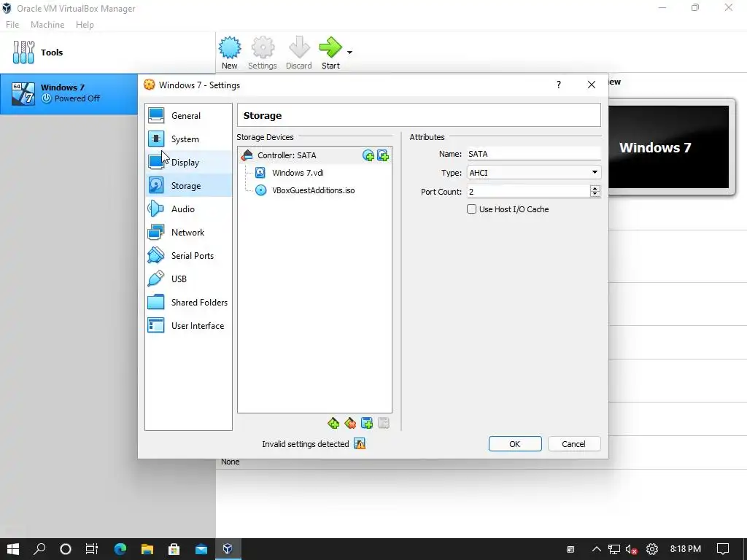The width and height of the screenshot is (747, 560).
Task: Open the System settings category
Action: (x=189, y=139)
